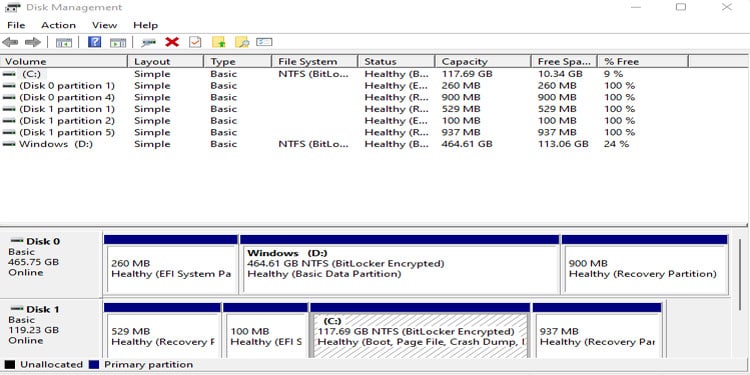Select the (C:) 117.69 GB partition block
The width and height of the screenshot is (750, 375).
[420, 331]
